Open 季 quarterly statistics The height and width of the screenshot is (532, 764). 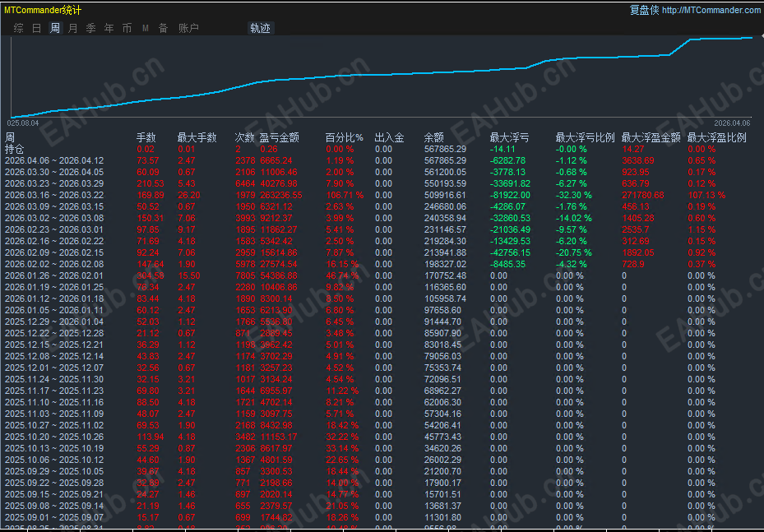click(x=90, y=27)
